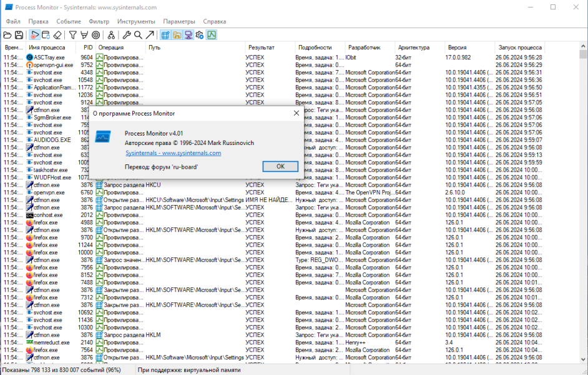Click the AUDIODG.EXE process icon

29,140
